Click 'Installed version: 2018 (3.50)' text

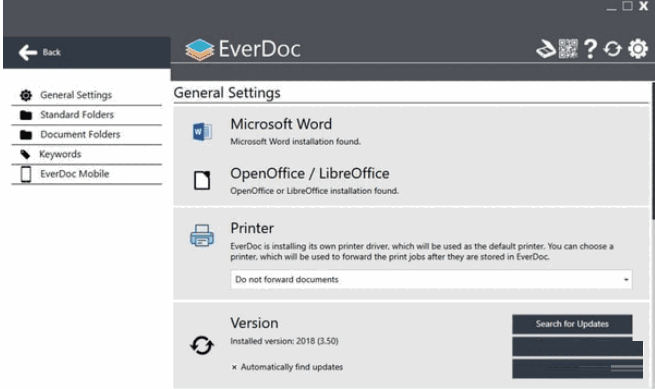point(284,341)
